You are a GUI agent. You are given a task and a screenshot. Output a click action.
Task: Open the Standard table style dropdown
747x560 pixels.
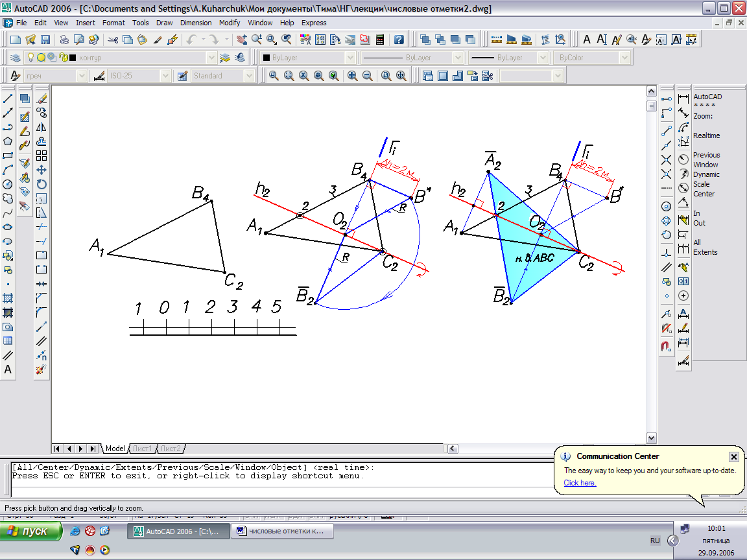click(249, 76)
